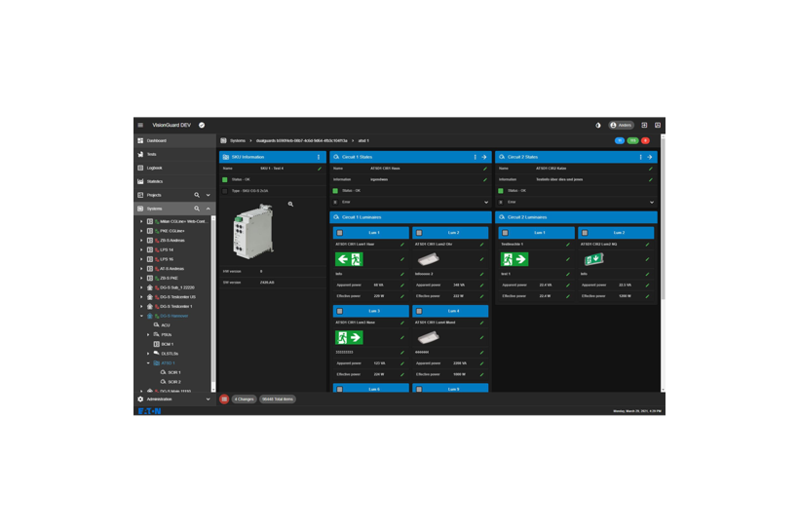Select SCIR 1 under ATSD 1

point(174,372)
